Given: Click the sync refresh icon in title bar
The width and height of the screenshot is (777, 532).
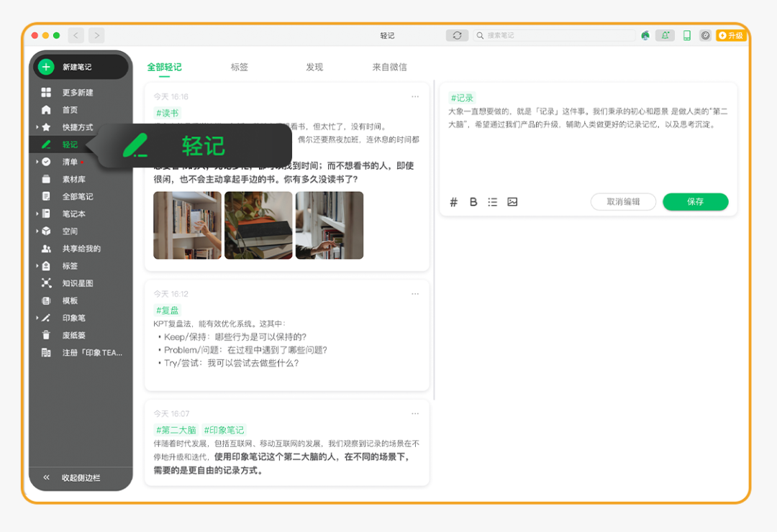Looking at the screenshot, I should click(x=457, y=35).
